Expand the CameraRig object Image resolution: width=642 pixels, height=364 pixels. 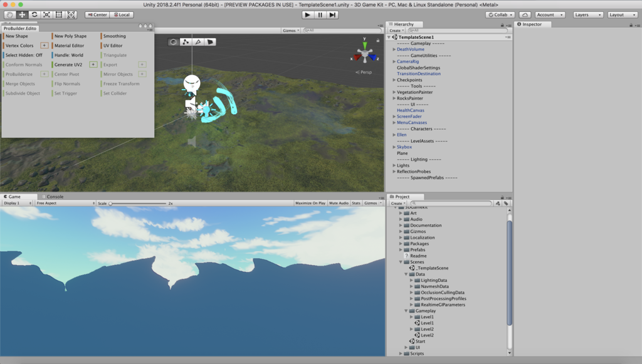pos(394,62)
